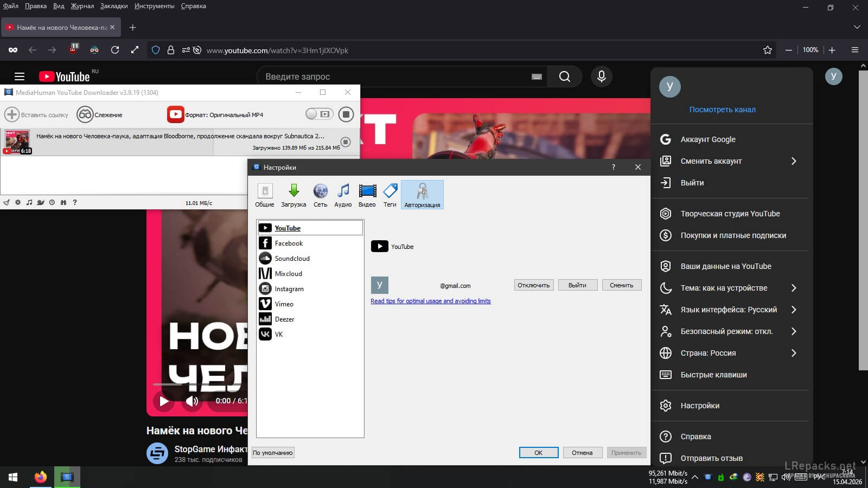Click the Disconnect account button
This screenshot has width=868, height=488.
[533, 285]
